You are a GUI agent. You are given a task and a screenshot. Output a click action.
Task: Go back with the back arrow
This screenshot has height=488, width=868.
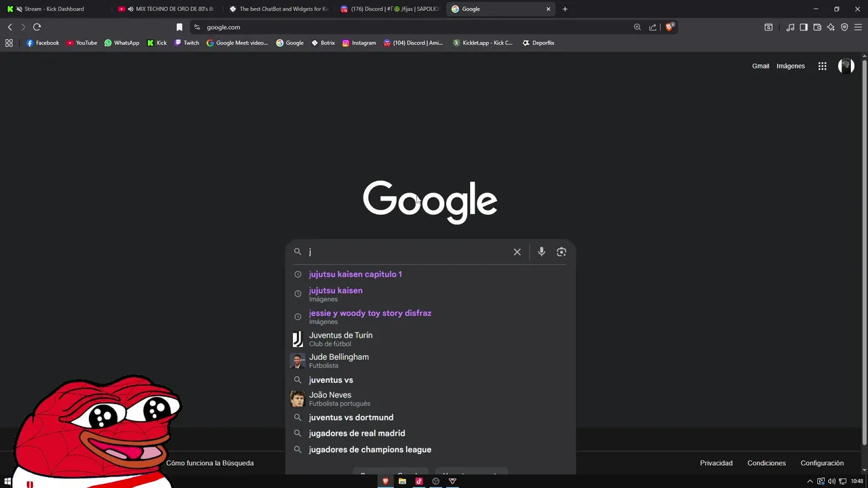pyautogui.click(x=9, y=27)
